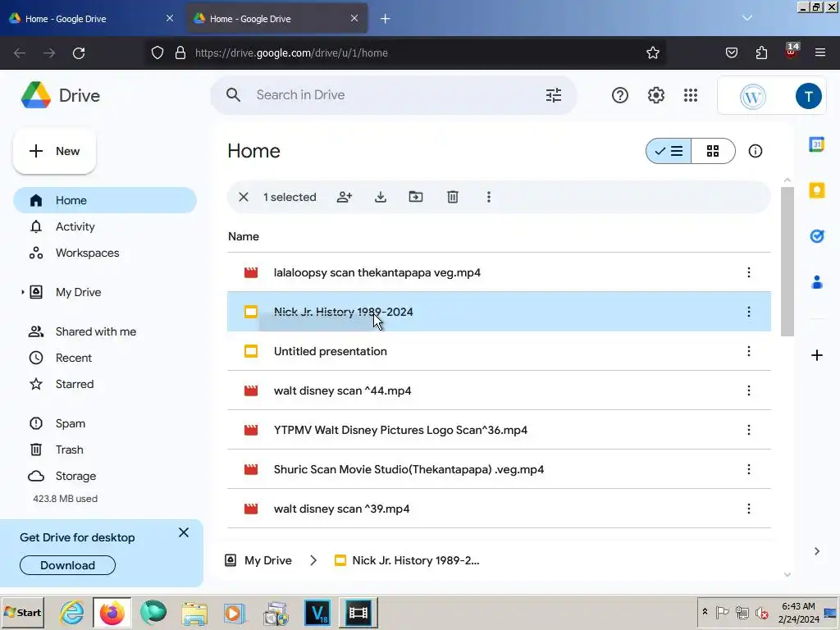Screen dimensions: 840x630
Task: Move selected file with folder-arrow icon
Action: click(416, 197)
